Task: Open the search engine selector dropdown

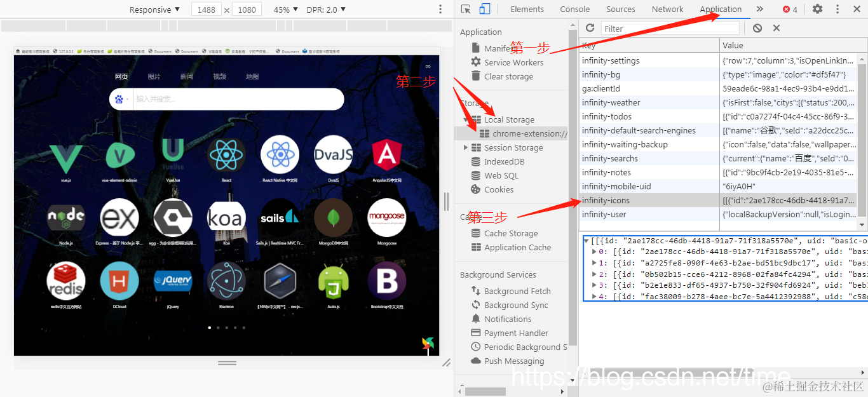Action: [x=121, y=99]
